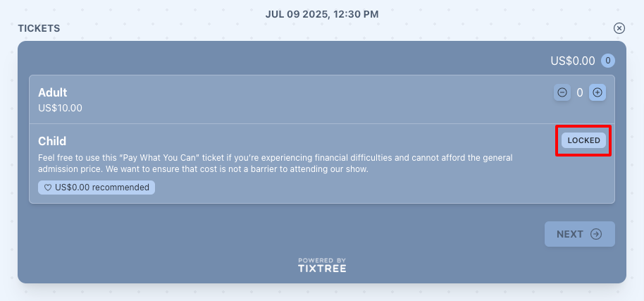Click the Jul 09 2025 date heading
Image resolution: width=644 pixels, height=301 pixels.
click(322, 14)
